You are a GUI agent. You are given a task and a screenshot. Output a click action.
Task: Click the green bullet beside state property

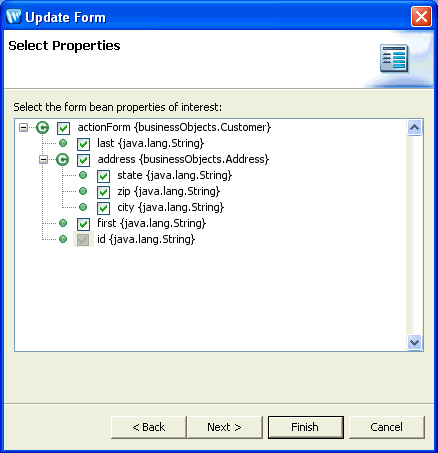(x=83, y=175)
